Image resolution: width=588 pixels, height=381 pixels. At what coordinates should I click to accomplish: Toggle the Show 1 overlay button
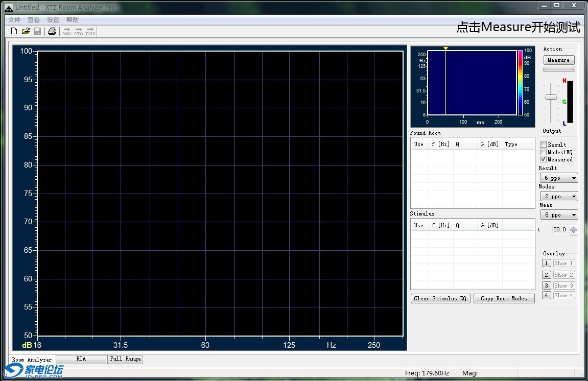[563, 263]
